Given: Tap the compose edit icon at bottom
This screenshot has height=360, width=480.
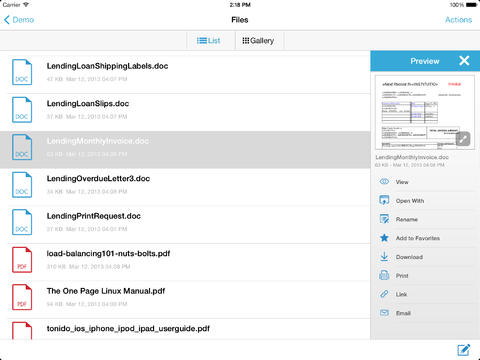Looking at the screenshot, I should coord(464,350).
